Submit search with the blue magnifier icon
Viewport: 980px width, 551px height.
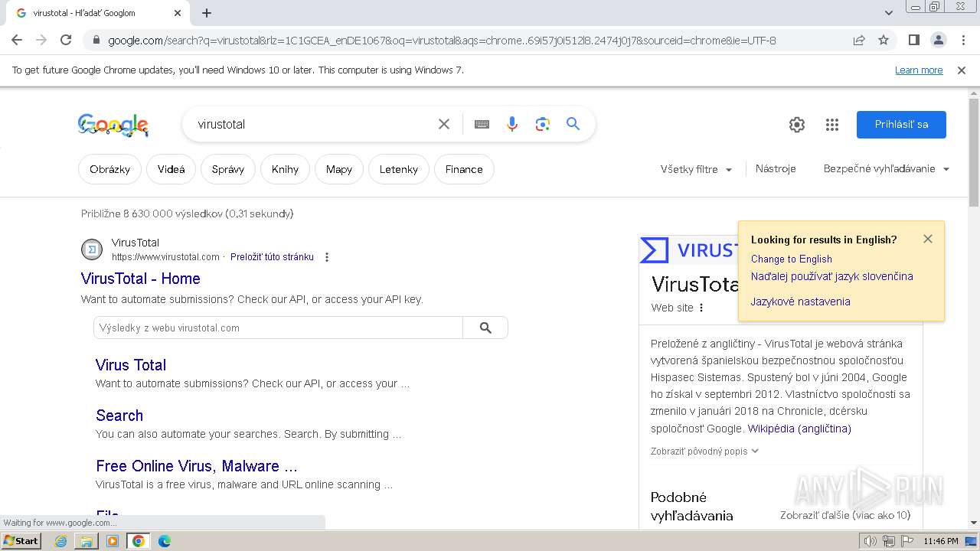(x=573, y=124)
